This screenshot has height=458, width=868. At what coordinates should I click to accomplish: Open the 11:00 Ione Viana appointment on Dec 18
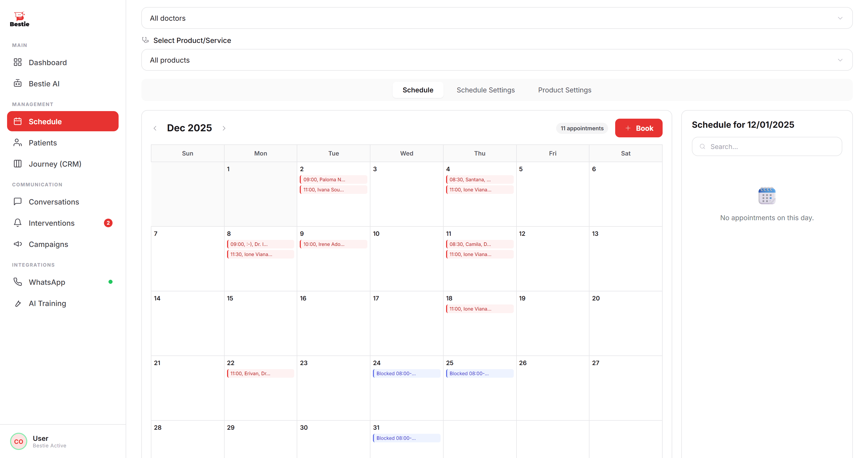point(479,309)
